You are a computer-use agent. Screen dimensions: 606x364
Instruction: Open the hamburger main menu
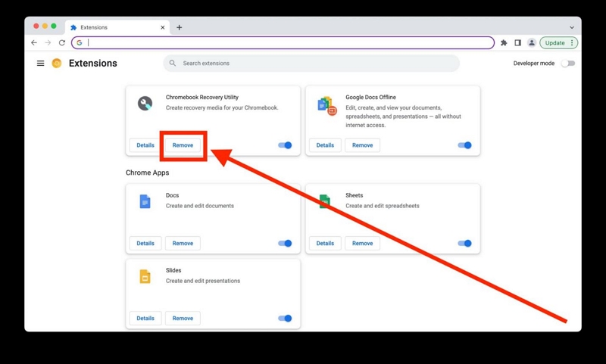pos(40,64)
